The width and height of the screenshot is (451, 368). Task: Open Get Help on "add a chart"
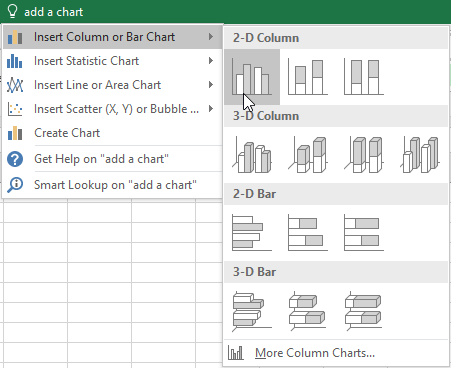pyautogui.click(x=113, y=159)
